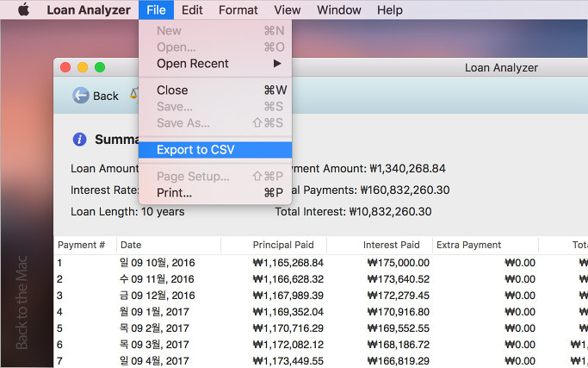Click principal value ₩1,173,449.55
The width and height of the screenshot is (588, 368).
tap(288, 361)
